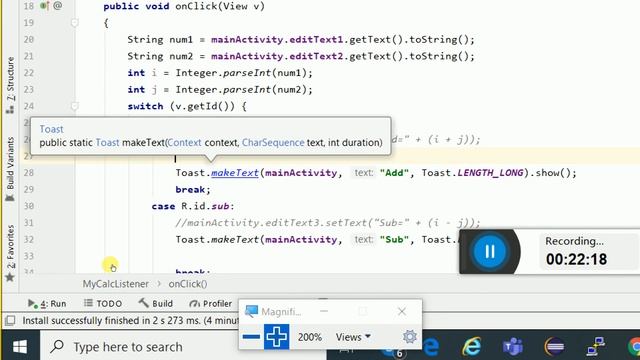Click the break statement on line 29

(x=193, y=189)
